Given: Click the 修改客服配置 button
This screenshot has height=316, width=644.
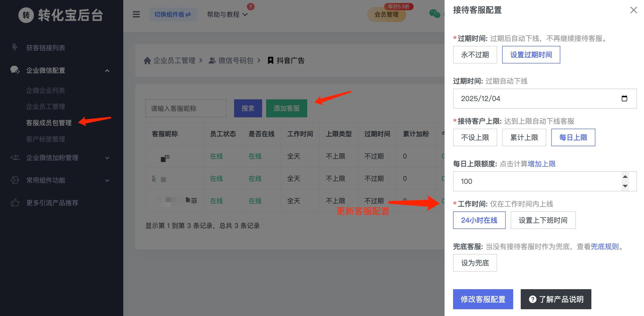Looking at the screenshot, I should click(x=483, y=299).
